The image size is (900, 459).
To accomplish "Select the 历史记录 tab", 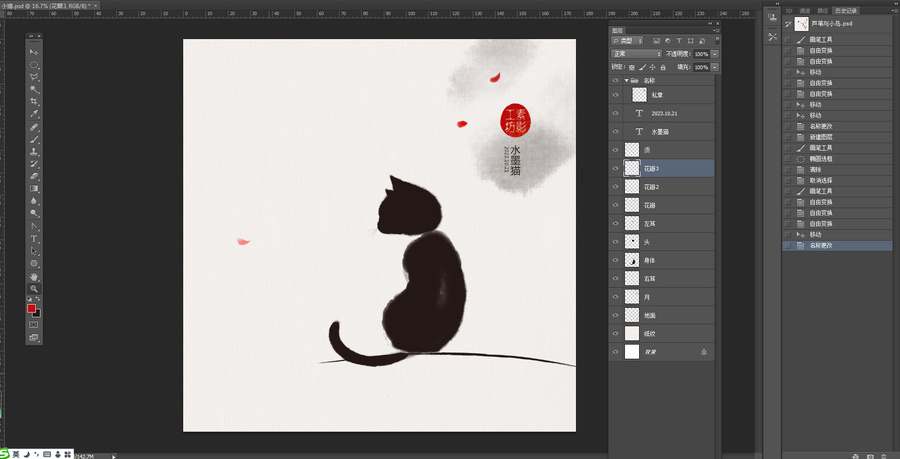I will pyautogui.click(x=847, y=10).
